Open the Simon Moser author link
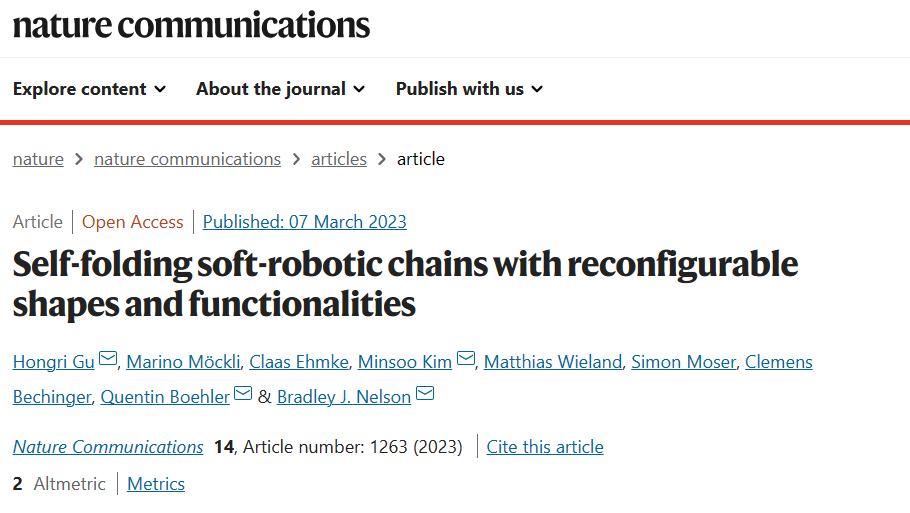 (684, 362)
